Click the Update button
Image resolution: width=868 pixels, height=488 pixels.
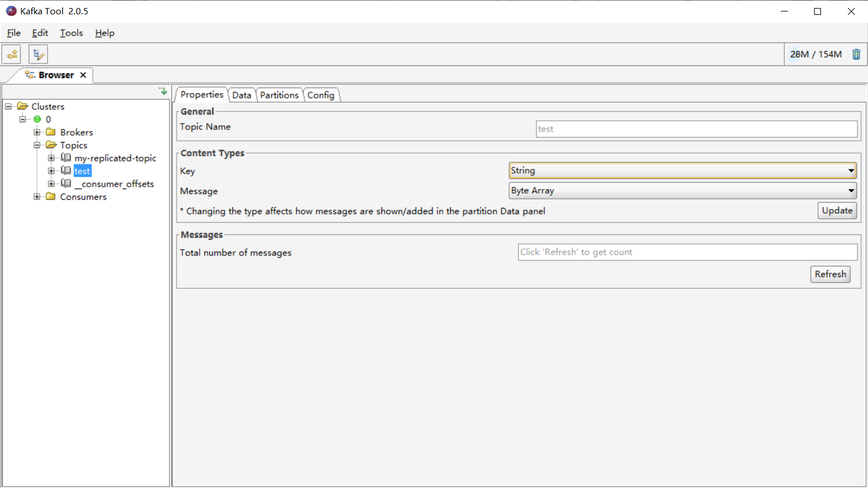click(837, 210)
